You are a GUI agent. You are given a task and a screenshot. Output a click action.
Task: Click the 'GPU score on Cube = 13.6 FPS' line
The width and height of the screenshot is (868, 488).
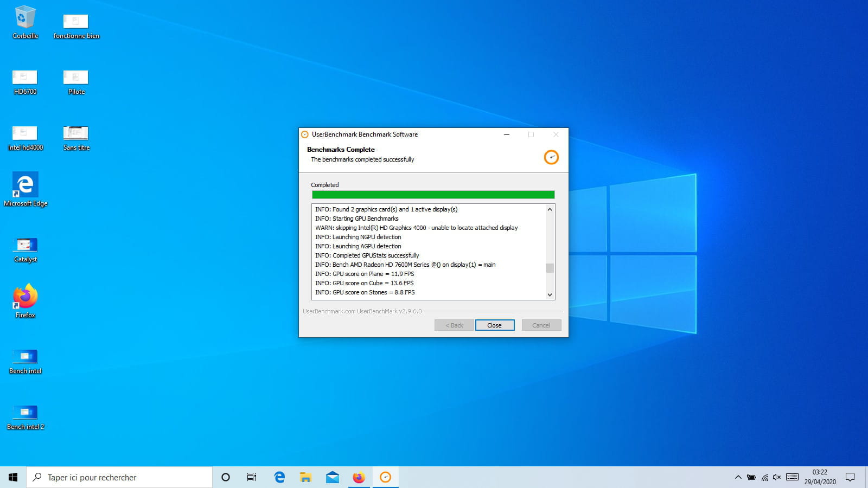[365, 283]
